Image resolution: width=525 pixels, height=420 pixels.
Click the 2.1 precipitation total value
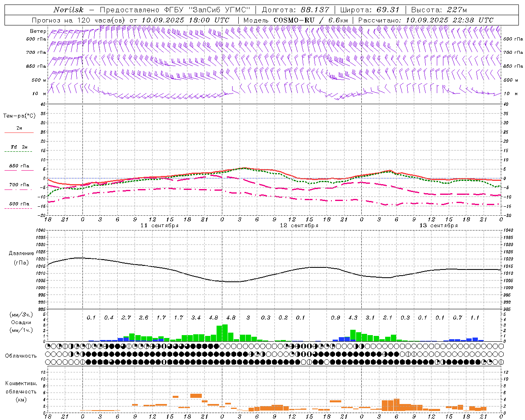click(388, 318)
